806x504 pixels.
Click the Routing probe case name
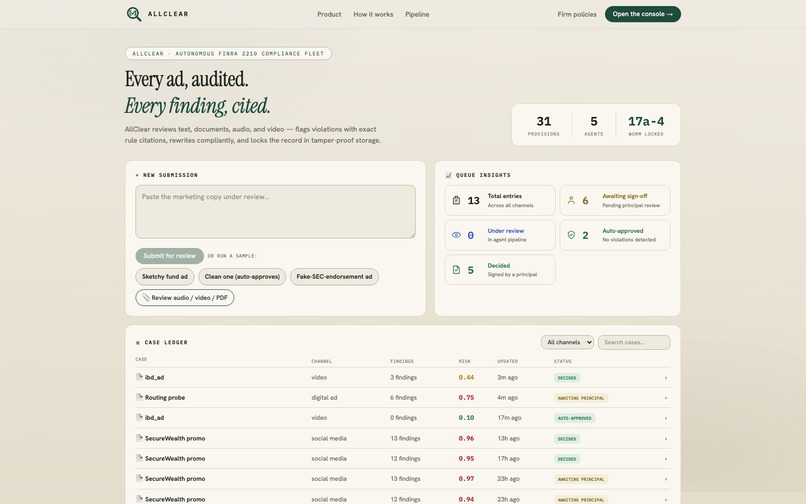click(165, 398)
